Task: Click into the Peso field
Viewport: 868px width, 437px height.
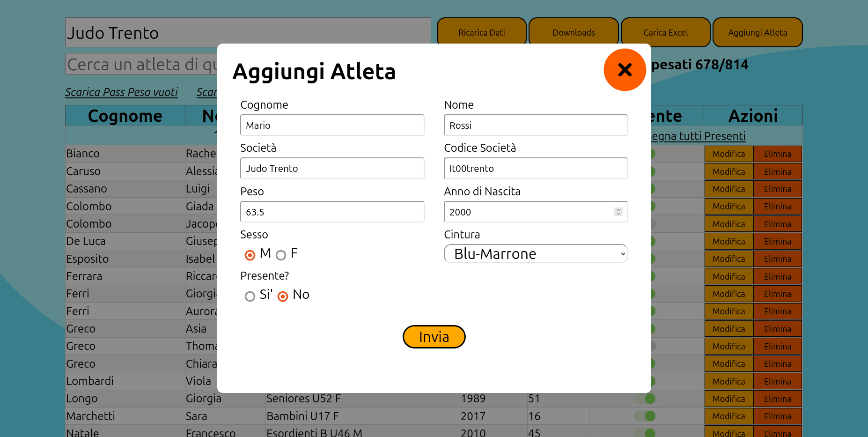Action: (332, 212)
